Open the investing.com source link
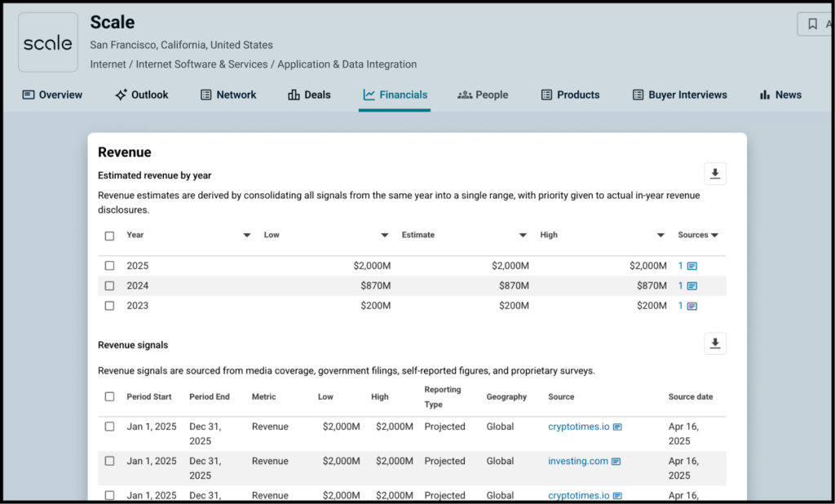This screenshot has width=835, height=504. [x=578, y=462]
